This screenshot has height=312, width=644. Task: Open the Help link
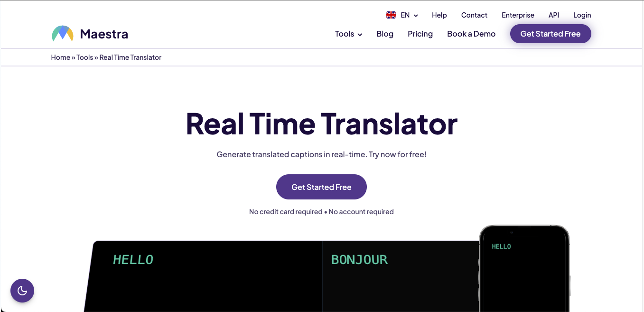click(439, 15)
